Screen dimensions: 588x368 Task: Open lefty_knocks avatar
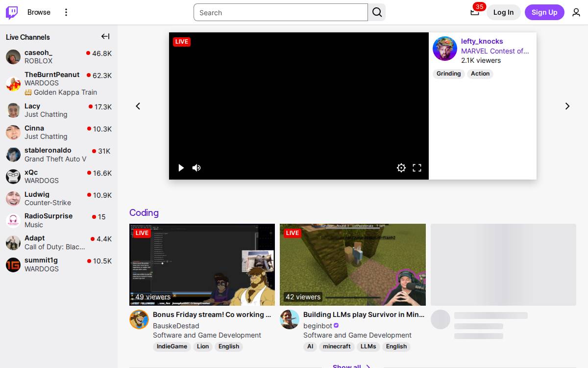(445, 49)
